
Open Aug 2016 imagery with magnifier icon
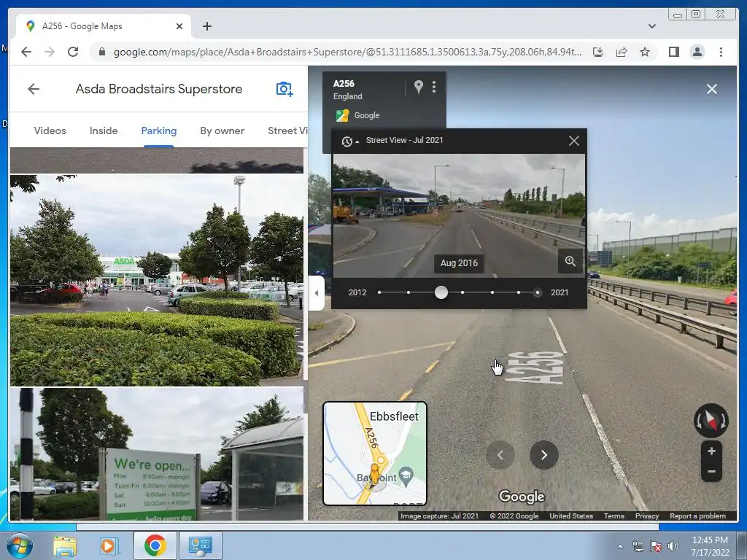click(x=570, y=261)
